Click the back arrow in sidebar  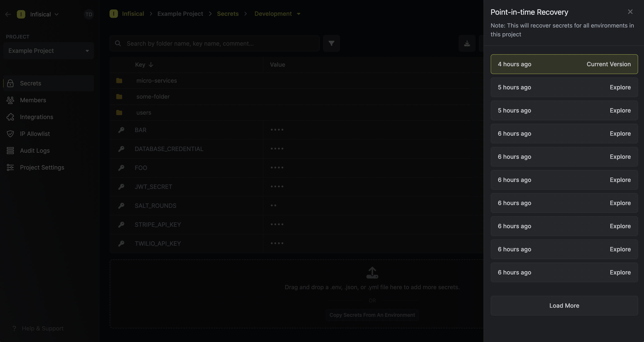8,14
